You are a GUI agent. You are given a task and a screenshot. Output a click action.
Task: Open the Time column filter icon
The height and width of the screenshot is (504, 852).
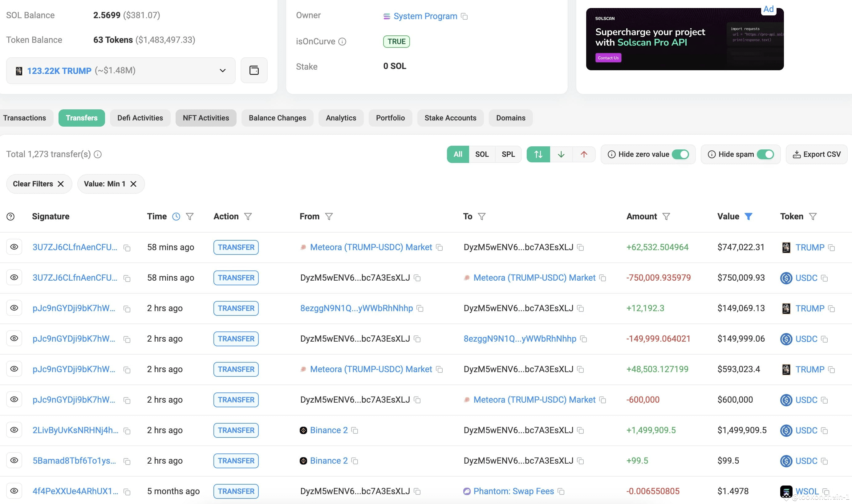189,216
